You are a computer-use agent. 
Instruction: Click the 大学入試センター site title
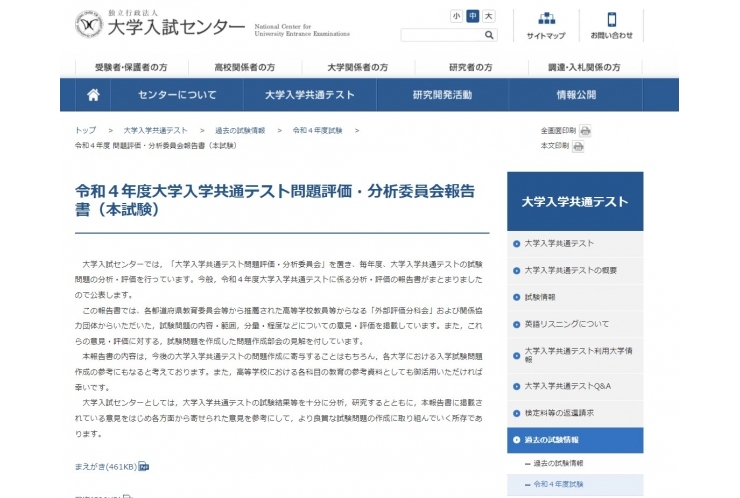coord(176,27)
